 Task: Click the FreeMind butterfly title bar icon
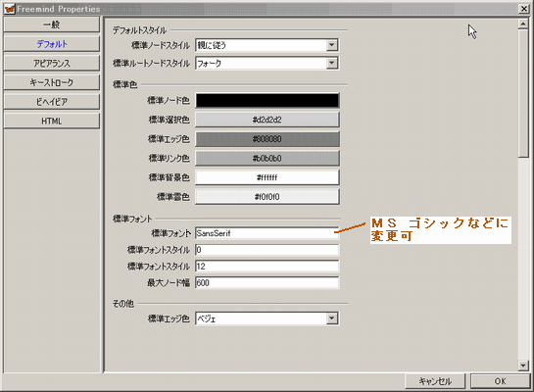(x=10, y=9)
